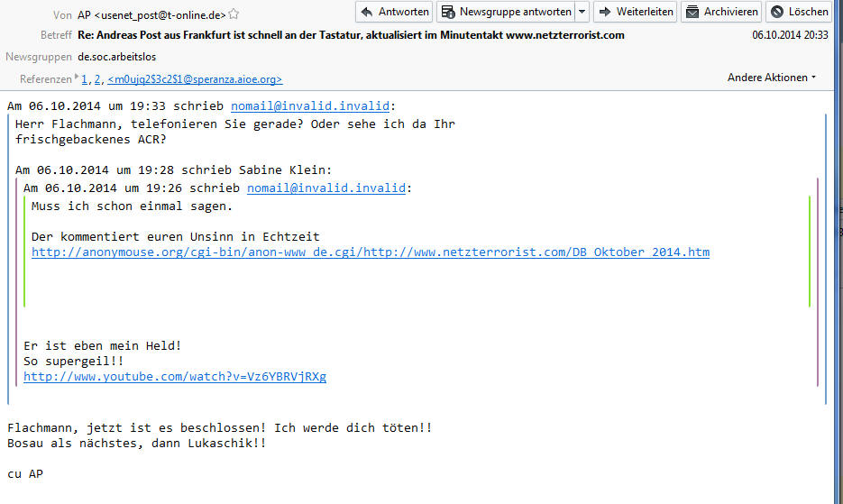843x504 pixels.
Task: Click Newsgruppe antworten button
Action: pyautogui.click(x=506, y=12)
